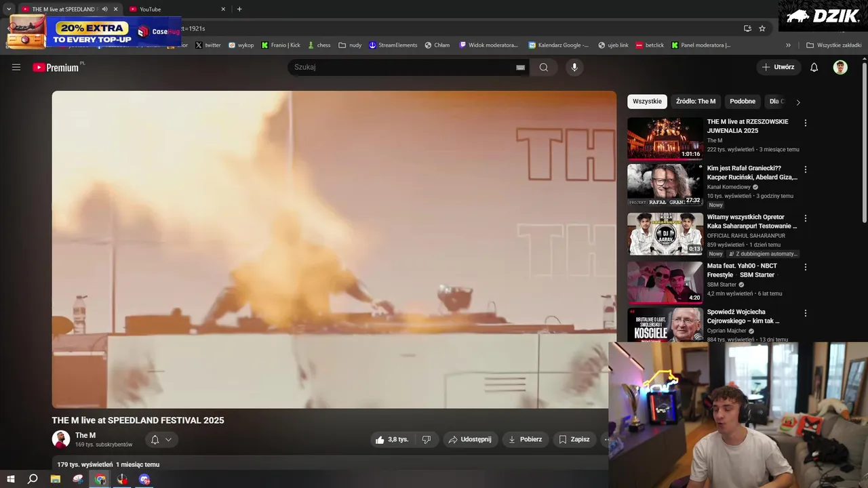Open Spowiedź Wojciecha Cejrowskiego video title

(x=743, y=317)
